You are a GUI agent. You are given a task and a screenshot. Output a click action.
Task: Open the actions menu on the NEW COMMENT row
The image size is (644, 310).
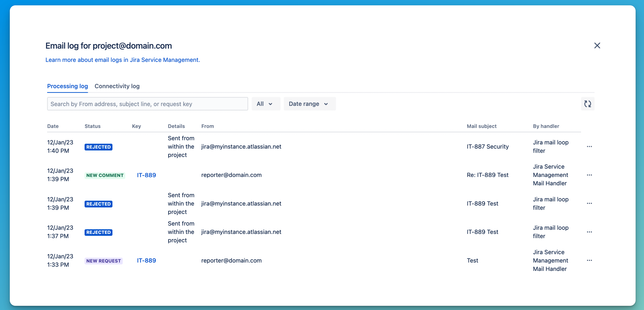589,175
